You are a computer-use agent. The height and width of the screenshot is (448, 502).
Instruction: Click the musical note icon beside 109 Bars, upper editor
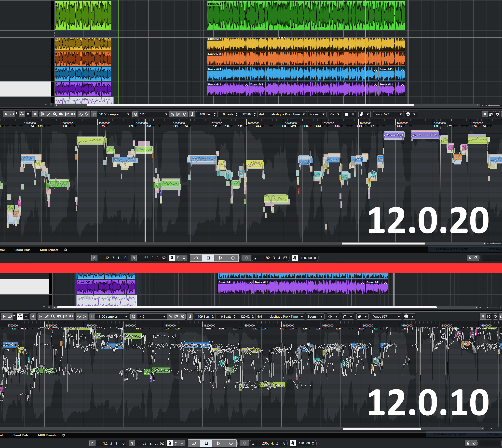(192, 114)
